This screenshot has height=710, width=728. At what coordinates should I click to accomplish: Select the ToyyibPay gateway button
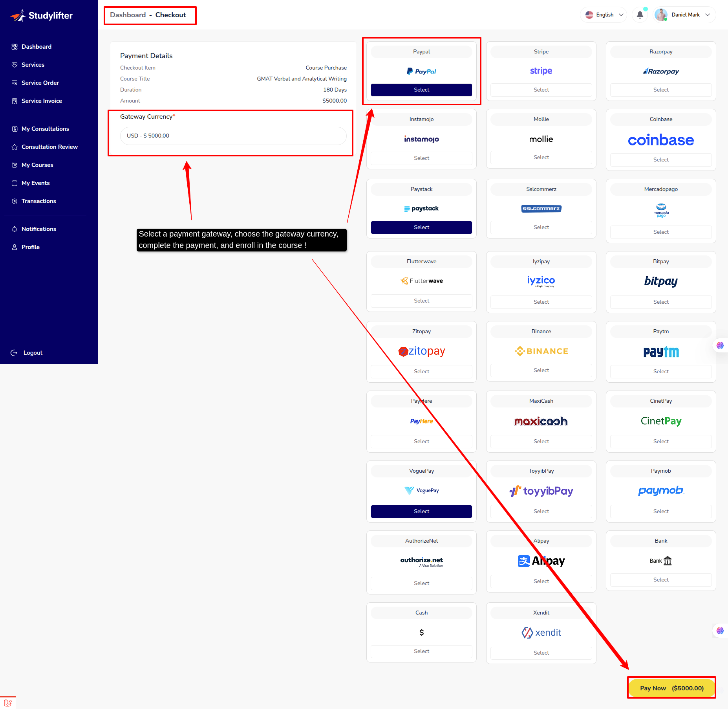point(541,512)
